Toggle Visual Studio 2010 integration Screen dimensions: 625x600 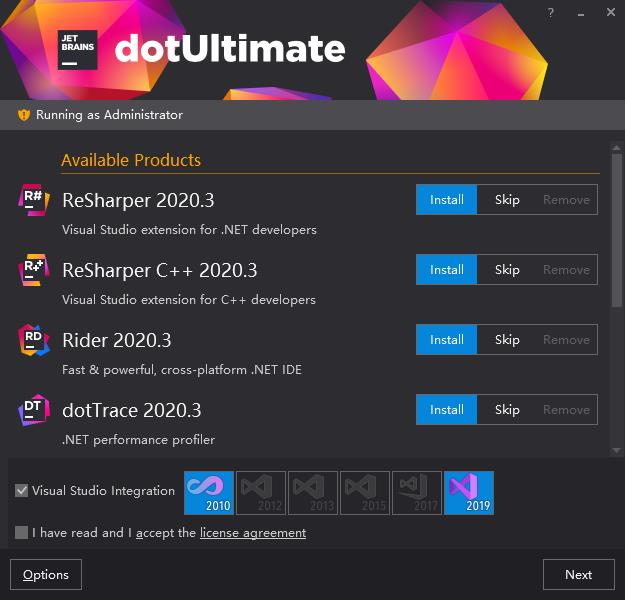[x=209, y=493]
